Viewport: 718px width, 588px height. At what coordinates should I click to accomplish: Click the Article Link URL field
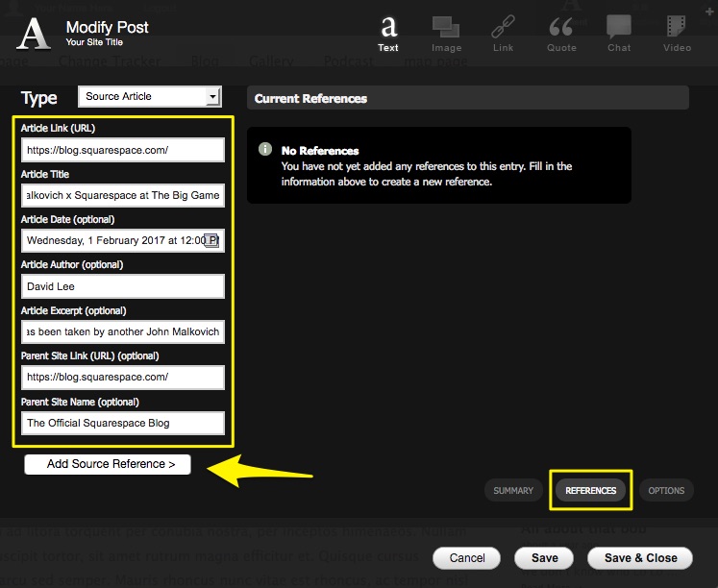point(123,150)
